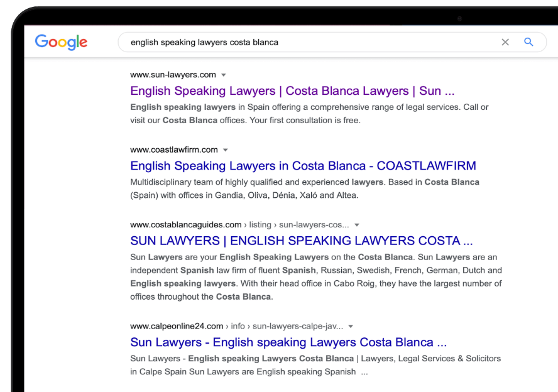Open the dropdown arrow next to the costablancaguides.com URL

(357, 225)
